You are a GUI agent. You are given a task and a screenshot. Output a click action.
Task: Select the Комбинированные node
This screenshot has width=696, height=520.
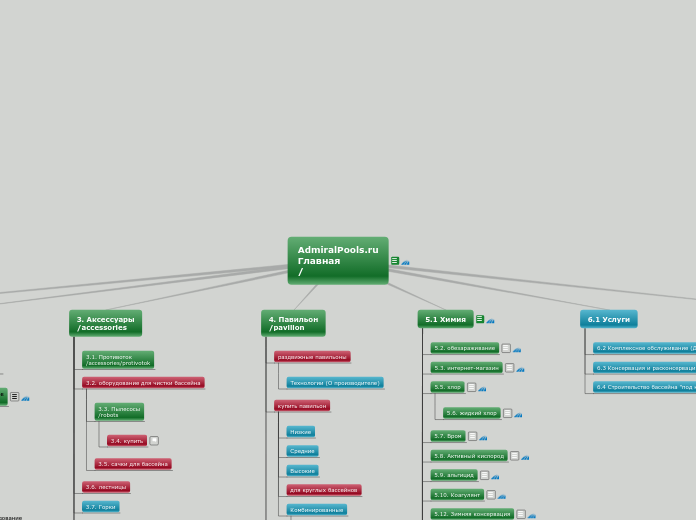click(x=316, y=509)
